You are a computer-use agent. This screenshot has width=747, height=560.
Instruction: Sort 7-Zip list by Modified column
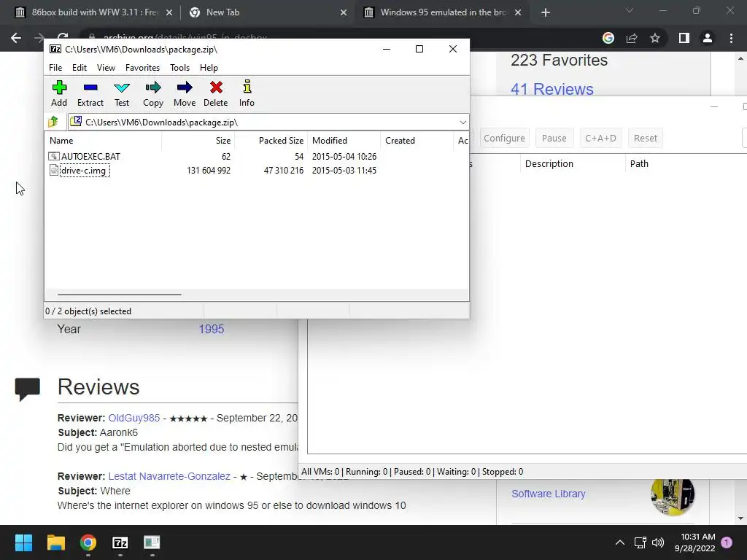point(344,141)
